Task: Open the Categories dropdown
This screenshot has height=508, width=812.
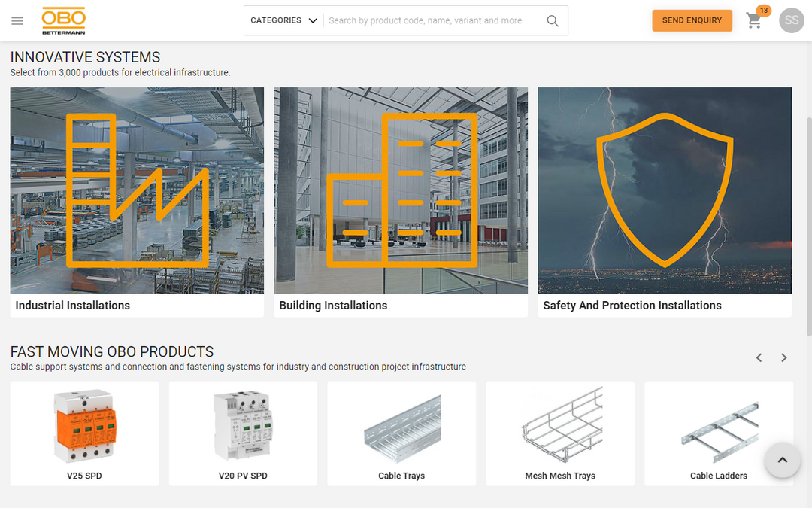Action: (x=283, y=20)
